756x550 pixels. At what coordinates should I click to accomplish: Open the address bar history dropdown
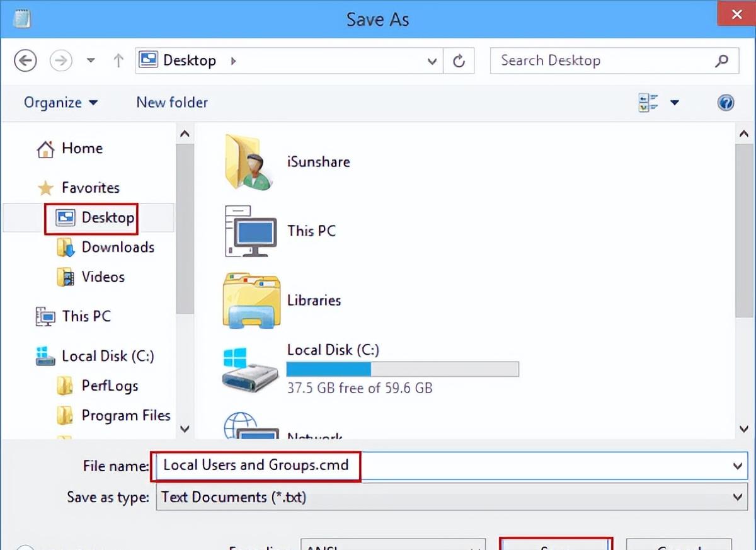tap(432, 61)
